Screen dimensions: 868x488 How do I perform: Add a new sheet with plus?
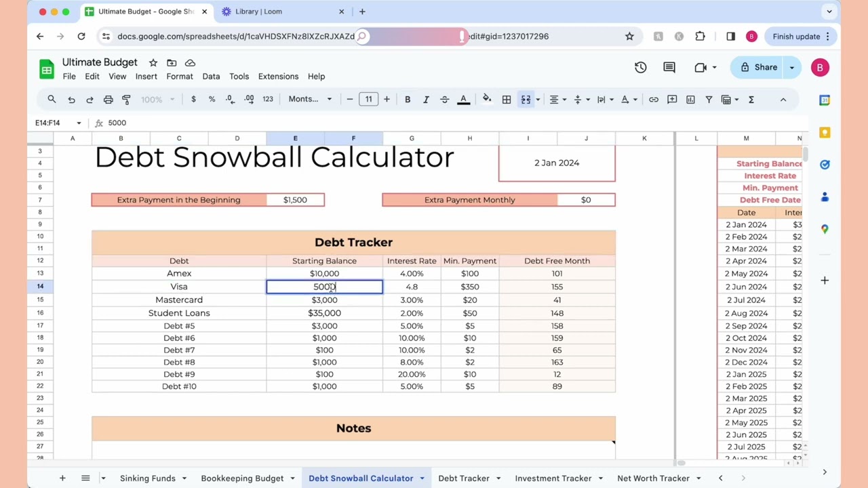(x=62, y=478)
